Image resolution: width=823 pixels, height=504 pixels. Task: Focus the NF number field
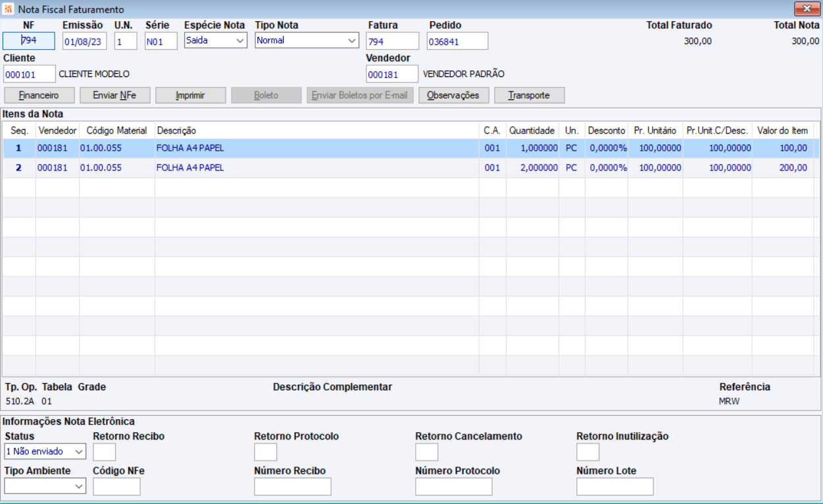click(28, 41)
